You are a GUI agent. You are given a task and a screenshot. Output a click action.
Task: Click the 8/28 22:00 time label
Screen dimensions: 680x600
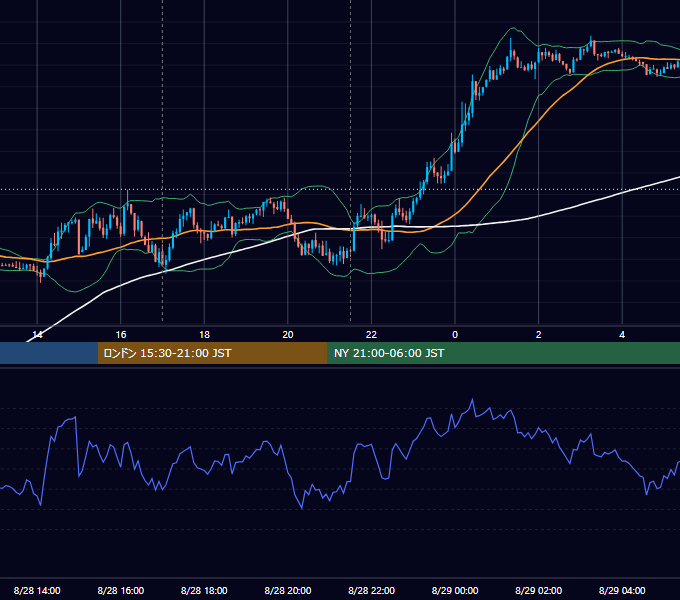coord(371,590)
